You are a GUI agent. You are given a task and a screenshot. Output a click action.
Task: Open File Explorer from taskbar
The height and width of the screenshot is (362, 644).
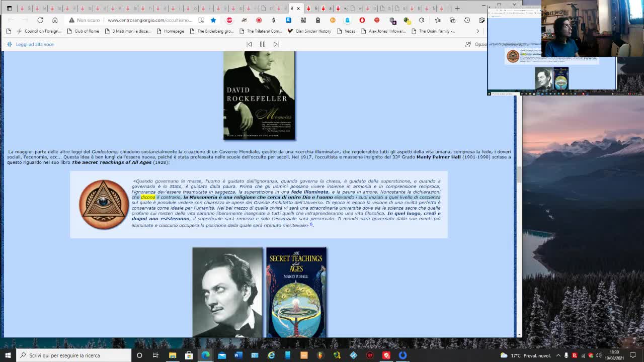coord(173,355)
